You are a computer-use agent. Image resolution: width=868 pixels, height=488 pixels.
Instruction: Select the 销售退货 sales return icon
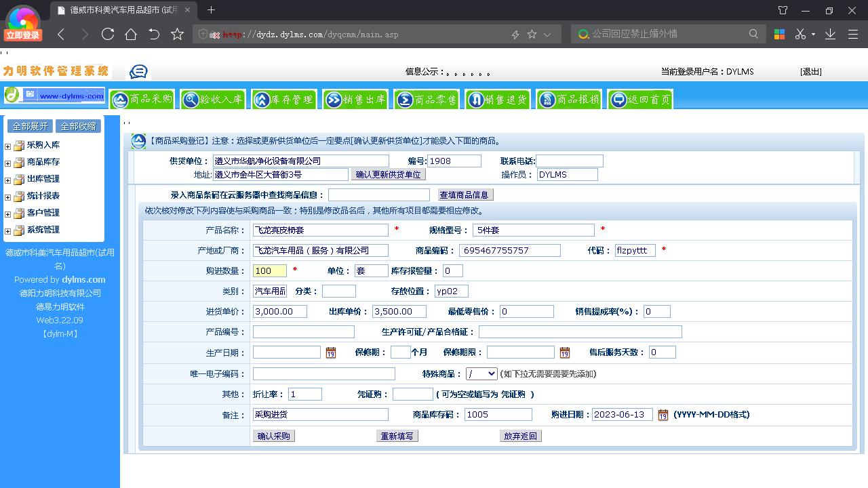pyautogui.click(x=498, y=99)
